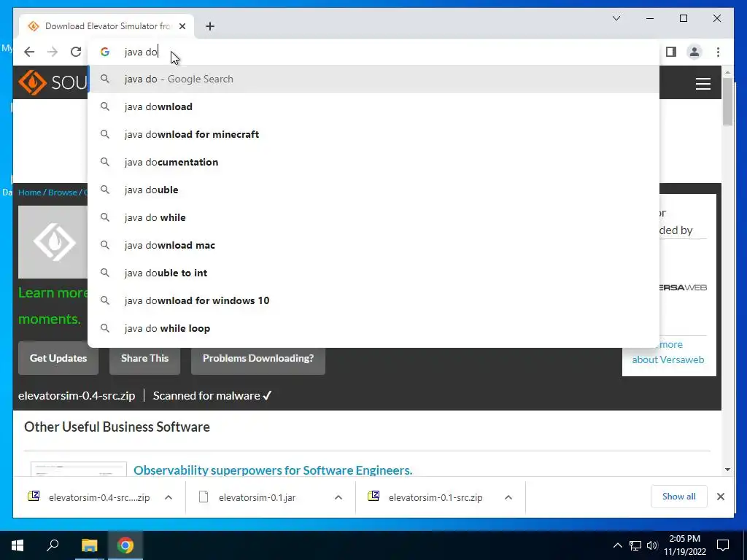Choose 'java double to int' suggestion
Image resolution: width=747 pixels, height=560 pixels.
coord(373,273)
